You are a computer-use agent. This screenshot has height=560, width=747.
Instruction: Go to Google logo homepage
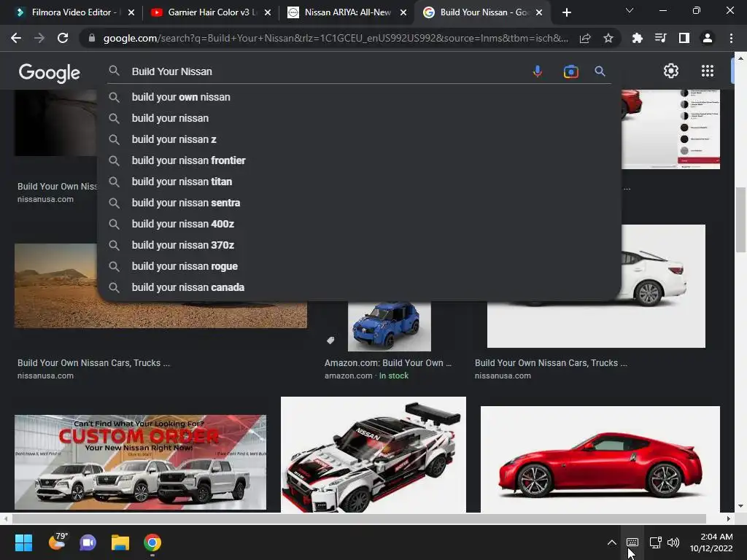[x=50, y=72]
